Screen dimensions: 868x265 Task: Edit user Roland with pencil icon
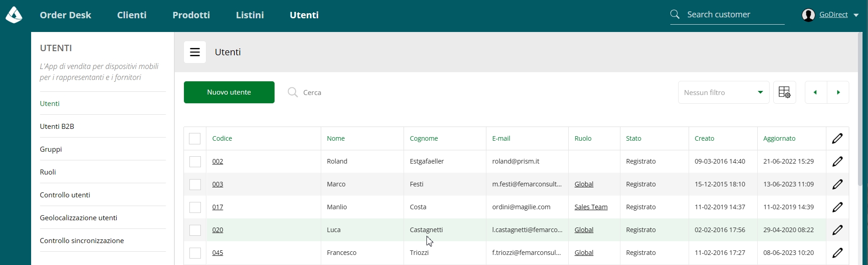tap(837, 161)
